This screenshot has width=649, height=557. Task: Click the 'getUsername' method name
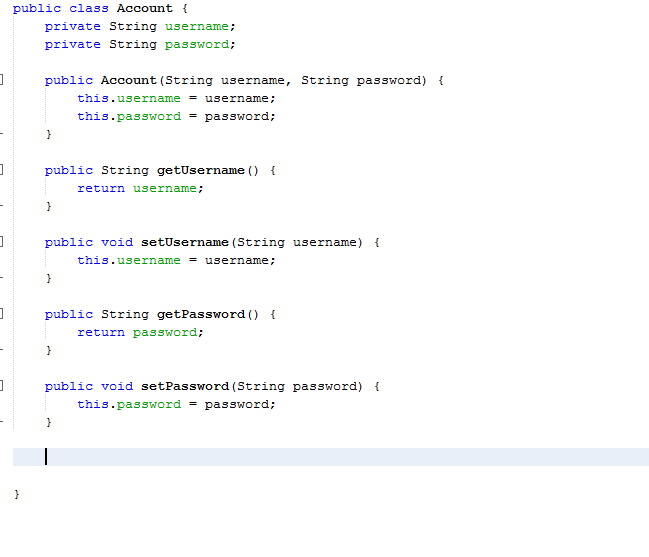click(x=201, y=170)
